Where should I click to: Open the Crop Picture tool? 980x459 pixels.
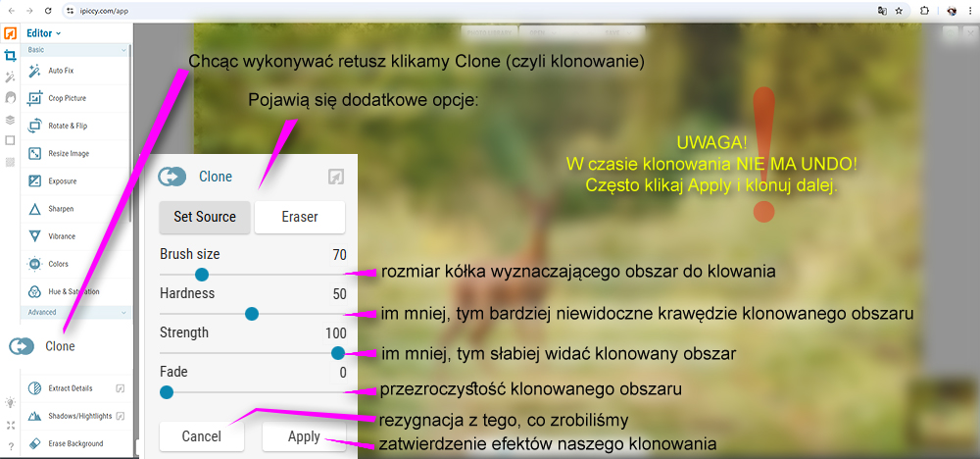pyautogui.click(x=67, y=98)
